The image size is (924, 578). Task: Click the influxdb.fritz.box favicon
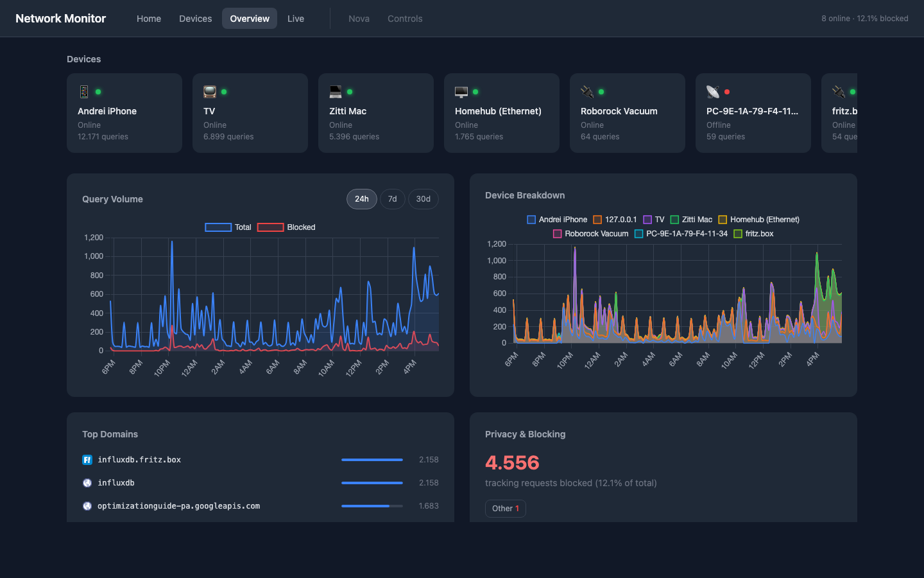point(87,460)
